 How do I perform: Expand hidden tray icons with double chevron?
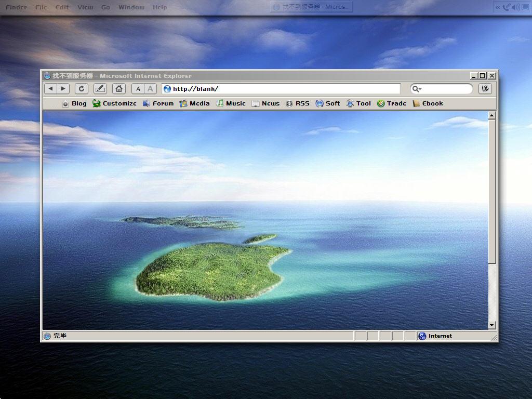[497, 7]
